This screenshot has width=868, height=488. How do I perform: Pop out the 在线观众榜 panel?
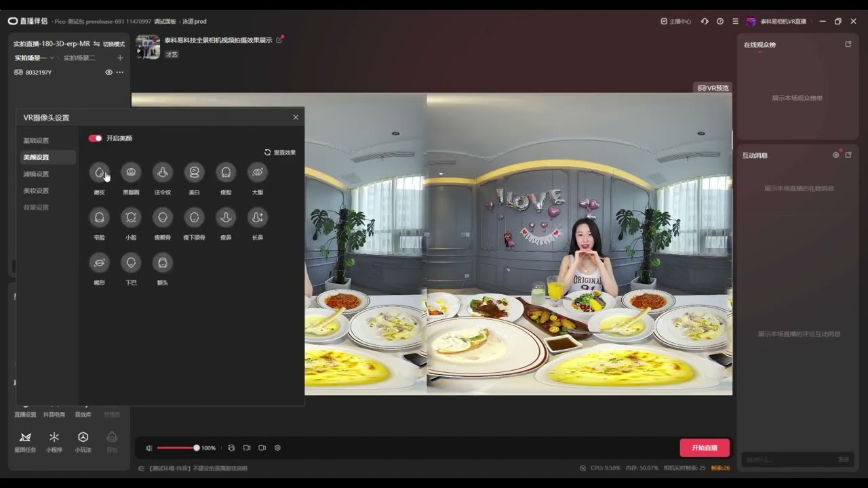(x=848, y=44)
